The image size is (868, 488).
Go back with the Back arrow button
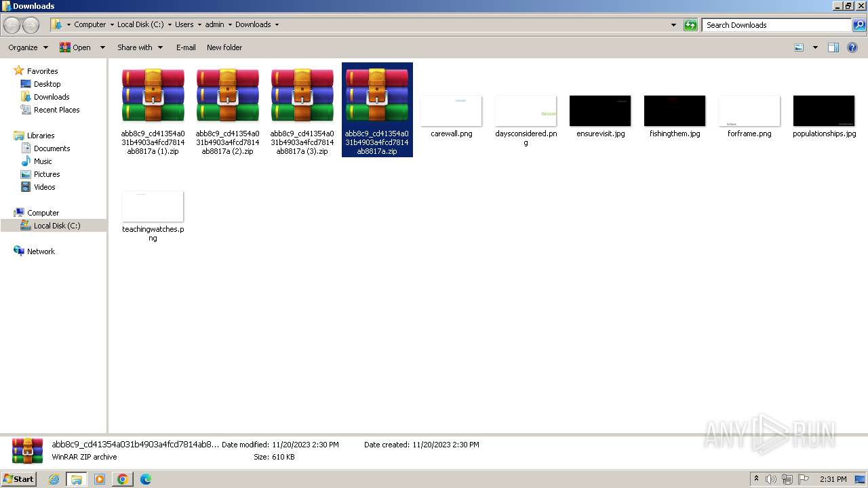point(12,25)
